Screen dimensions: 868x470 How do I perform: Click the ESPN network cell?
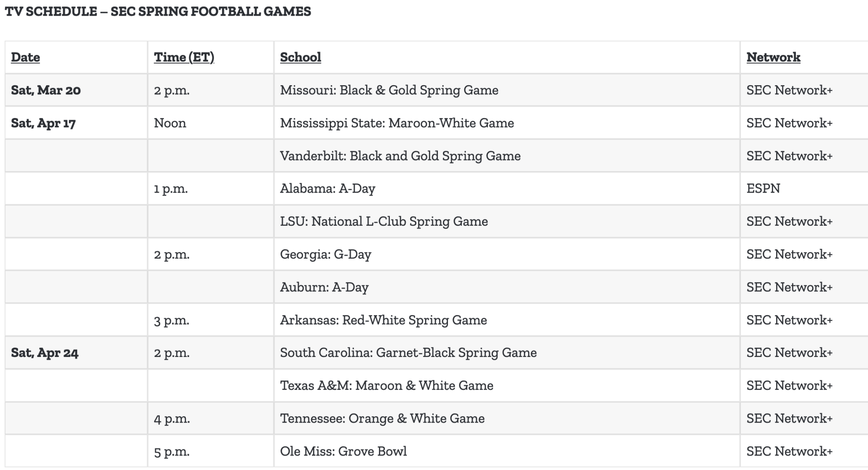point(763,188)
